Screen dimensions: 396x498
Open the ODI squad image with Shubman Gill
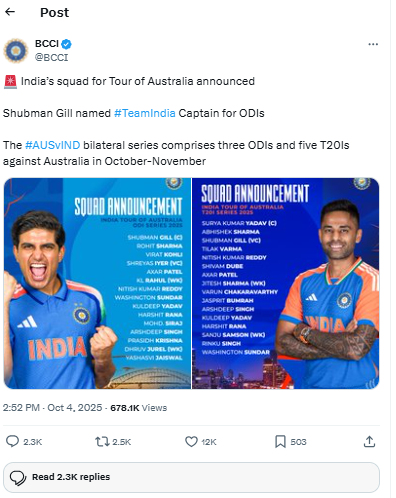click(97, 283)
